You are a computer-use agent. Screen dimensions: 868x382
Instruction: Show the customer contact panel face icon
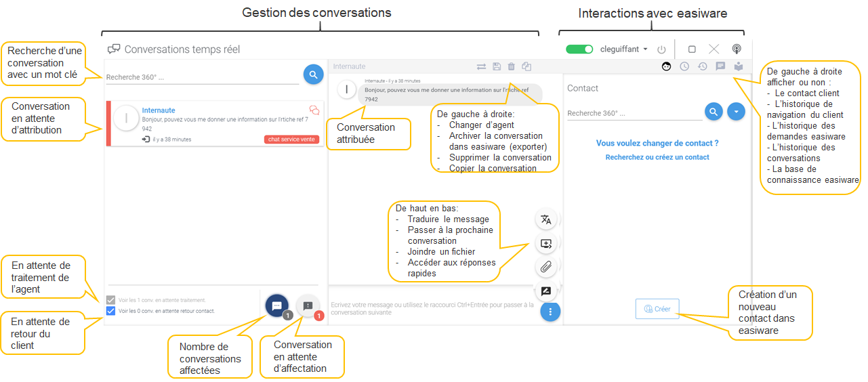point(667,66)
